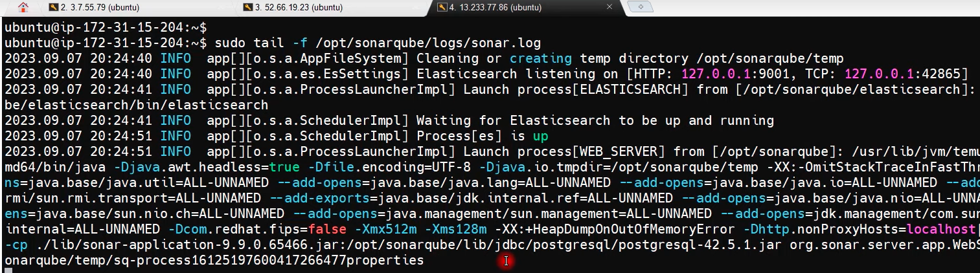Click the -Xms128m option
The width and height of the screenshot is (980, 273).
click(459, 229)
